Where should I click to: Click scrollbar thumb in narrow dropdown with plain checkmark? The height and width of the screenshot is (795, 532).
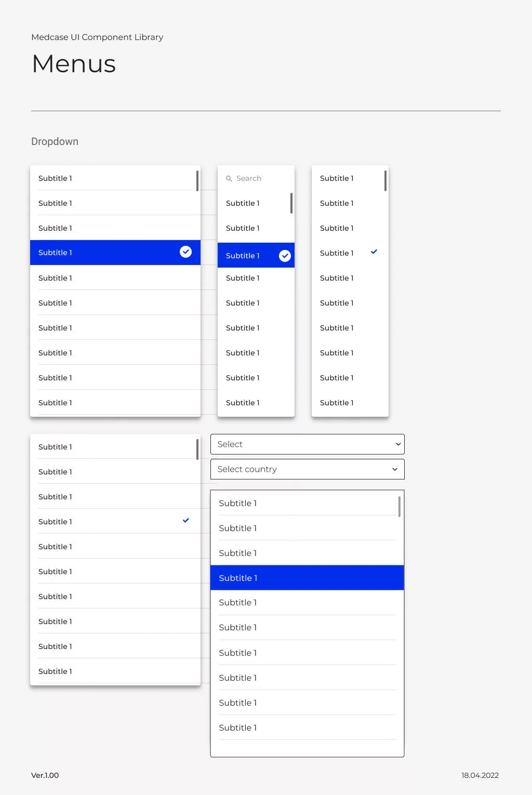tap(385, 181)
